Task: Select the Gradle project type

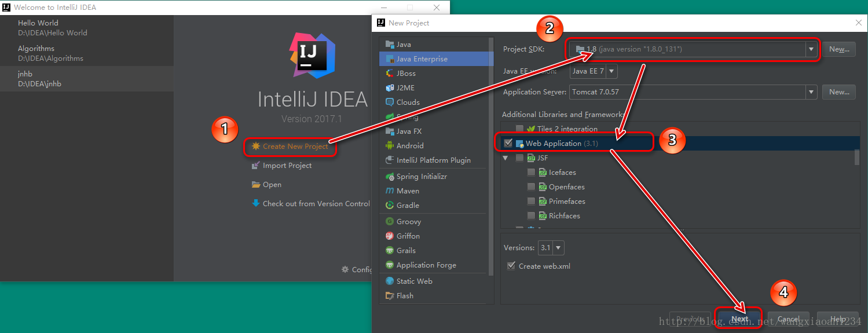Action: [x=436, y=206]
